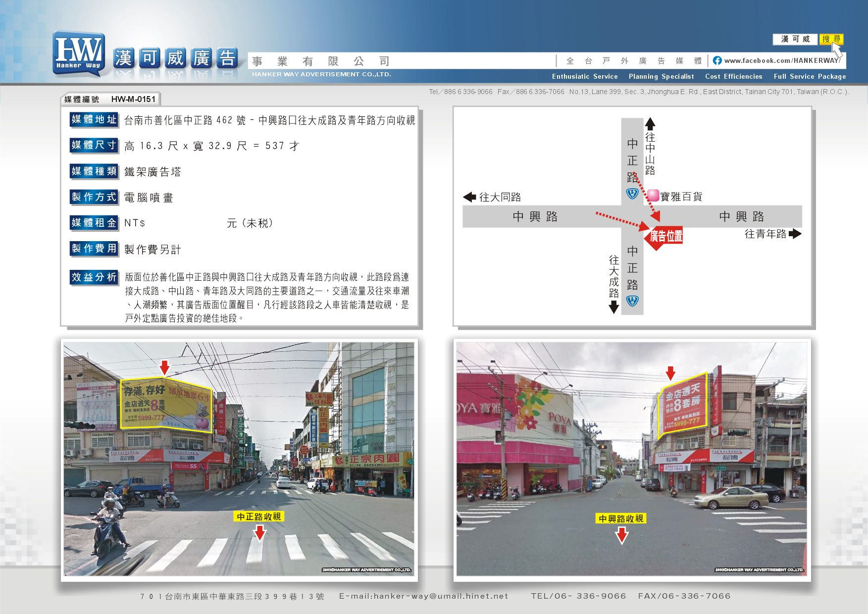The height and width of the screenshot is (614, 868).
Task: Open the 中正路 street view photo
Action: (239, 459)
